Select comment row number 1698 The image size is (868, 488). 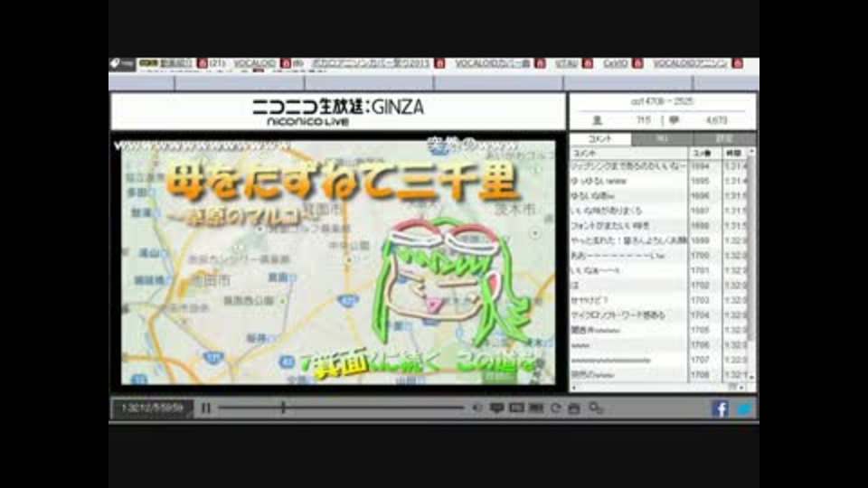(x=659, y=226)
